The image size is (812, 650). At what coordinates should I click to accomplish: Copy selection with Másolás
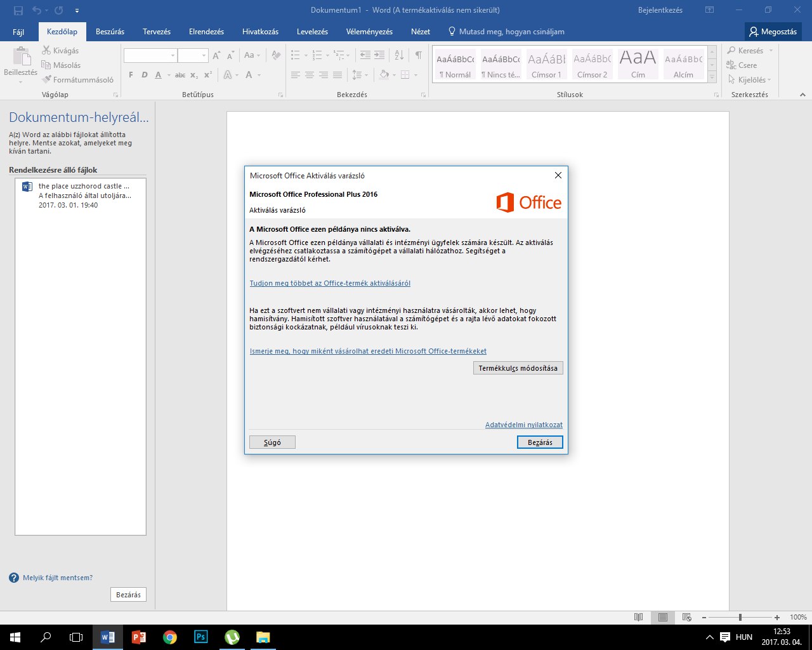[62, 65]
